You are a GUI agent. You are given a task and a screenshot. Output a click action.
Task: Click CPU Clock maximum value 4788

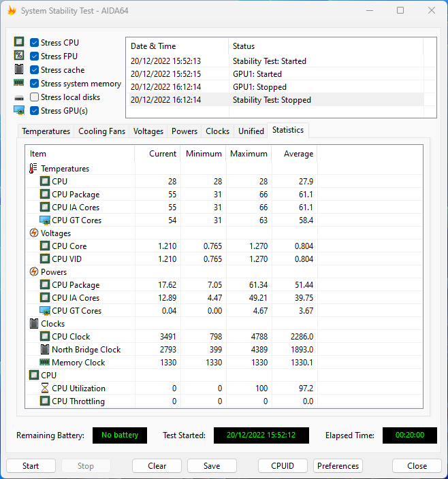(259, 337)
